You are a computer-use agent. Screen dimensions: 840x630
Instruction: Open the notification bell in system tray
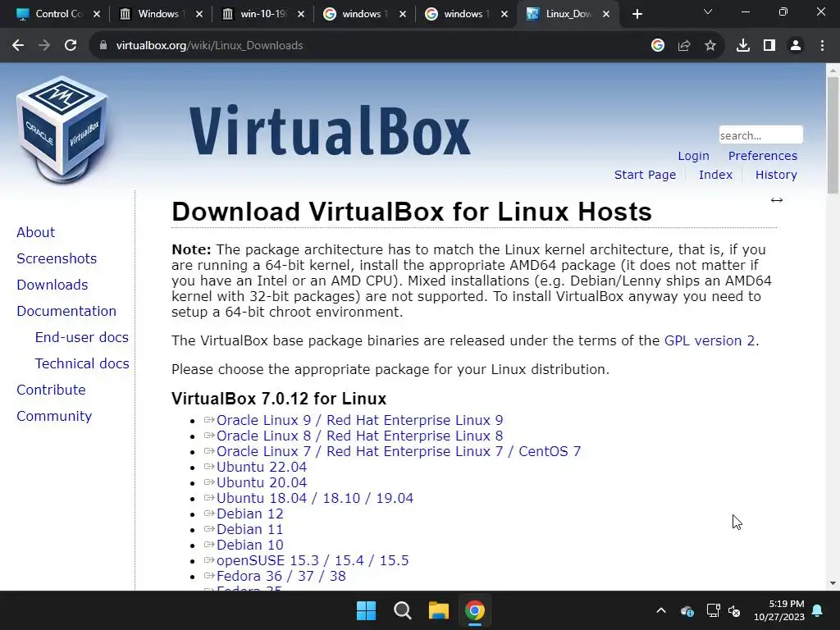pyautogui.click(x=818, y=610)
